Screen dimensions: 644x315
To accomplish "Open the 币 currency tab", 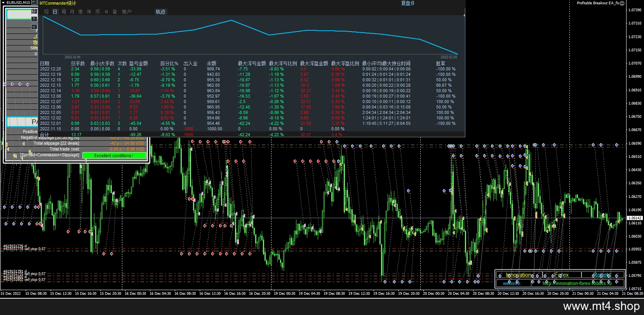I will pos(97,12).
